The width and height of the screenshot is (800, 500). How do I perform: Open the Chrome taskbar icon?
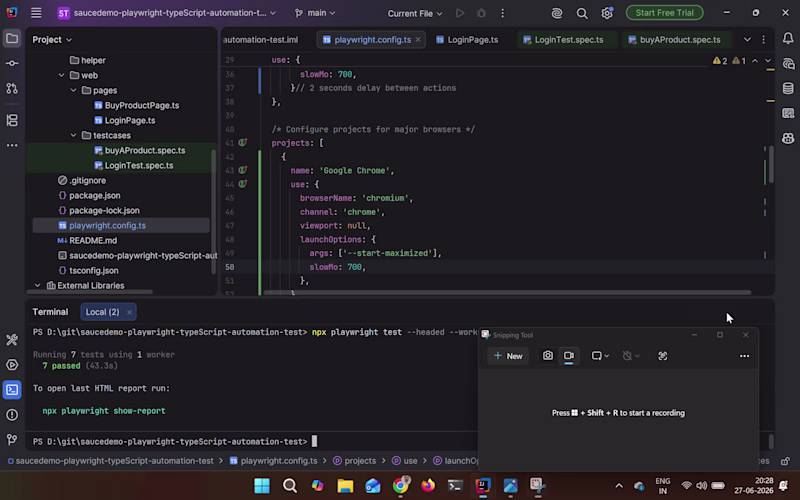(x=401, y=485)
